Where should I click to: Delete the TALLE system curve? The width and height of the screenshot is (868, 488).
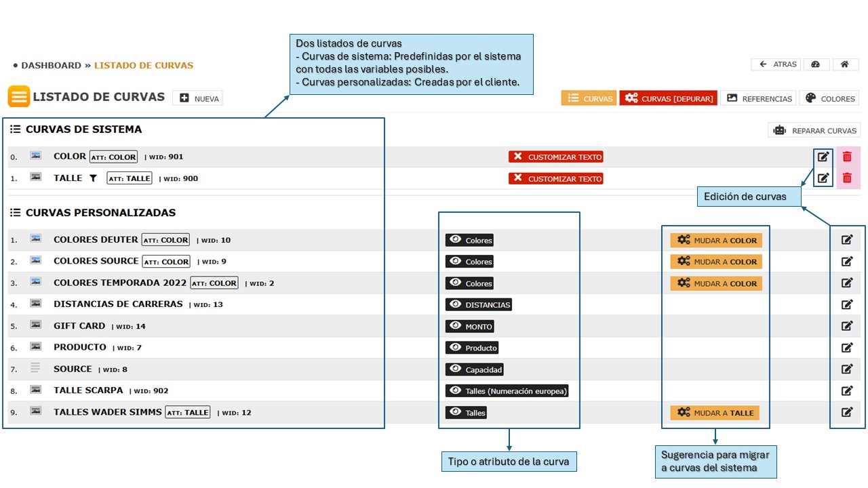[847, 178]
